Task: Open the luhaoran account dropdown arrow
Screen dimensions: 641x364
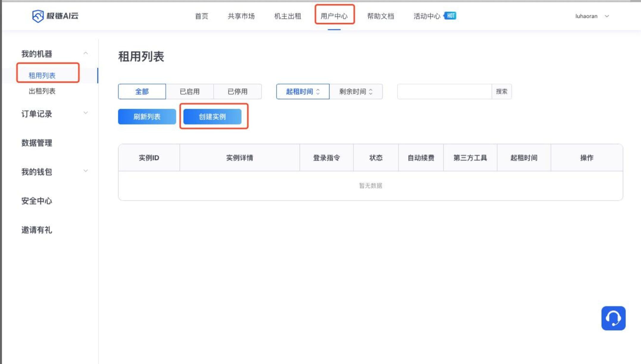Action: point(607,16)
